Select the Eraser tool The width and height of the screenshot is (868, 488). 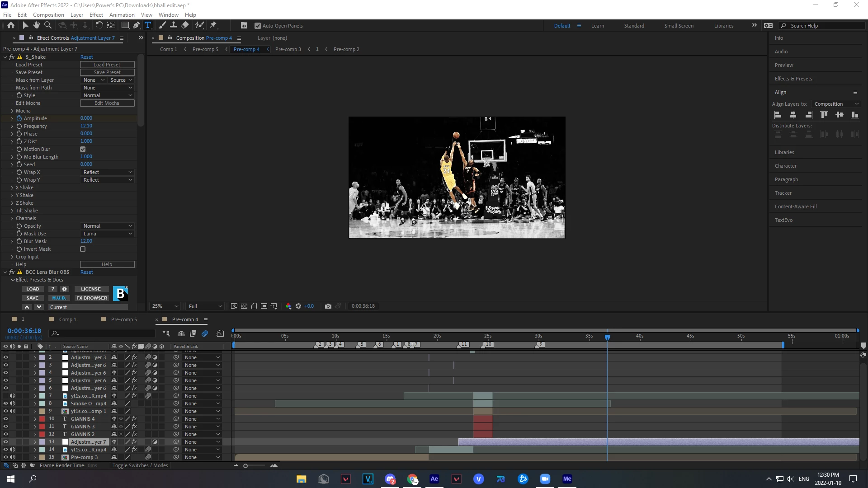pos(185,25)
